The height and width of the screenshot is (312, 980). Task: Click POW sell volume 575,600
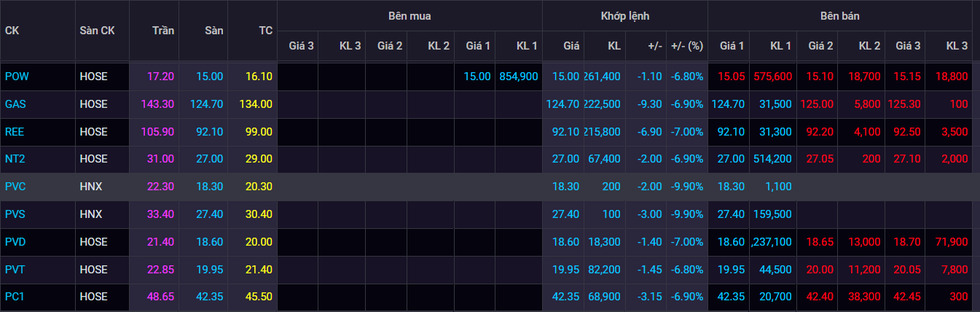click(772, 77)
